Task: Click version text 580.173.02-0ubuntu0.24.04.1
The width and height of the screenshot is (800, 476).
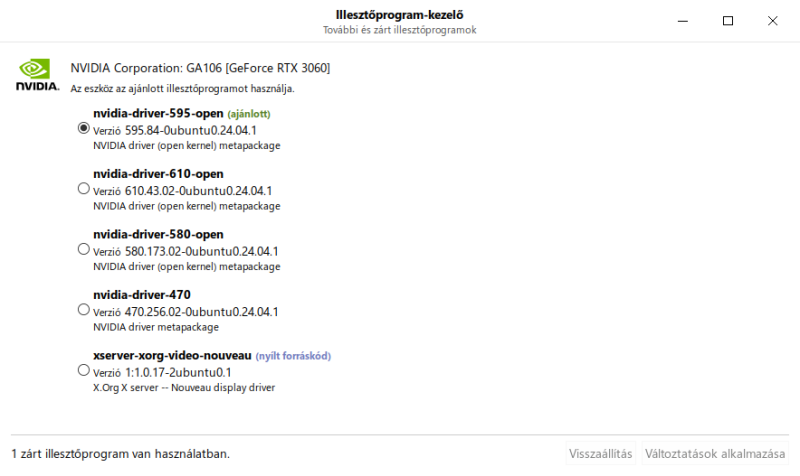Action: point(202,252)
